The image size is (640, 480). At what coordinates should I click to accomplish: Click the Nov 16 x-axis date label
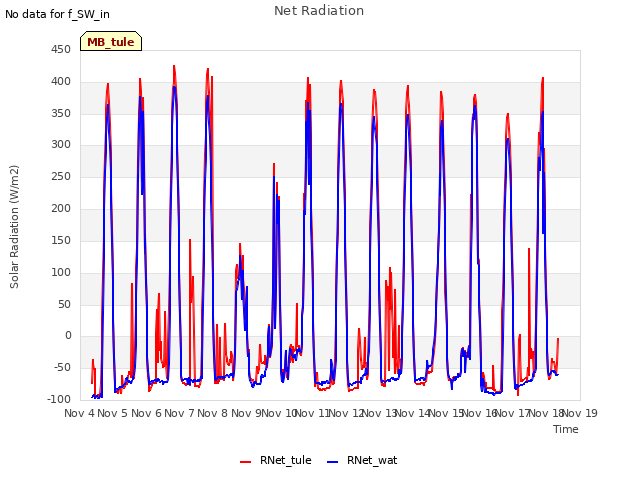click(479, 413)
